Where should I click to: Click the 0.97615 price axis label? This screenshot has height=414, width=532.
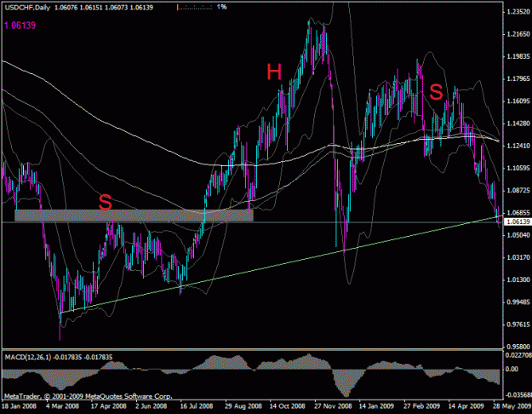[518, 325]
